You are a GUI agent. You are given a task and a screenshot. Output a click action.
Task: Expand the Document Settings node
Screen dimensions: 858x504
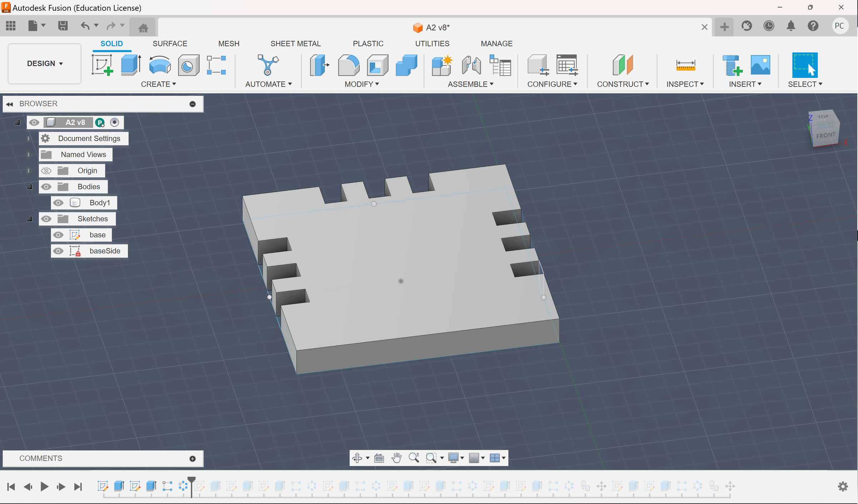click(x=29, y=139)
